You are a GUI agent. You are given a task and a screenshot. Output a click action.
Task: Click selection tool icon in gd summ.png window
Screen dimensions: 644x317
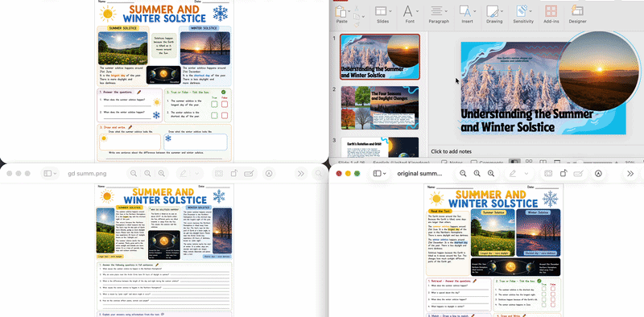coord(219,174)
